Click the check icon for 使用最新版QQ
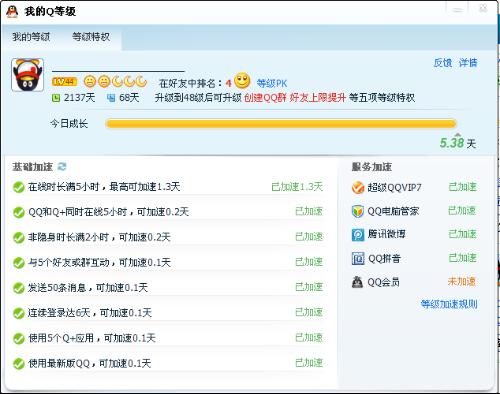 point(19,364)
